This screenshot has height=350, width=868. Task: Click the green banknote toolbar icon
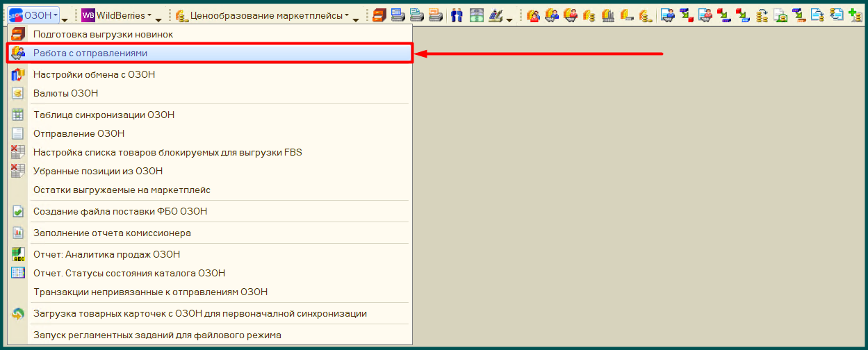tap(476, 15)
